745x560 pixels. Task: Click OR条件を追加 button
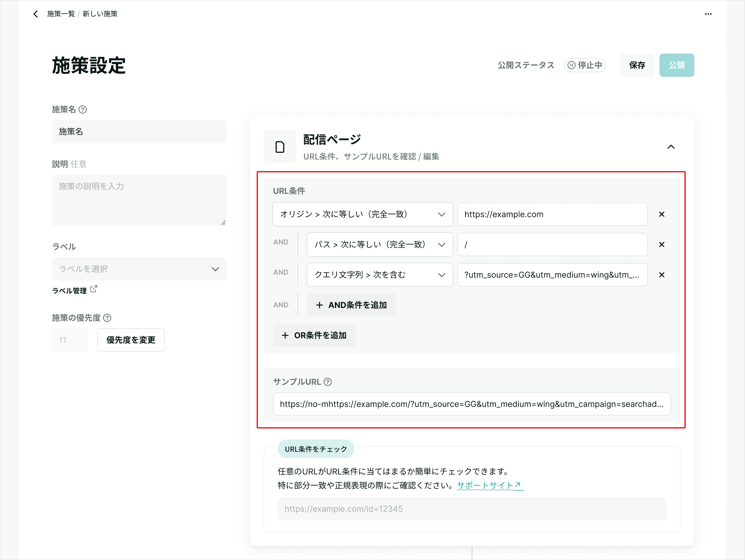pos(315,335)
